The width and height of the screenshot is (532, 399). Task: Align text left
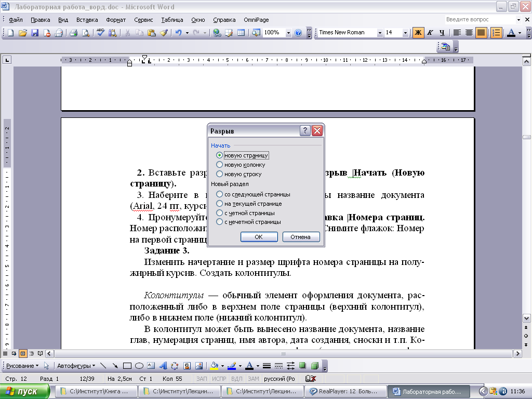coord(457,33)
